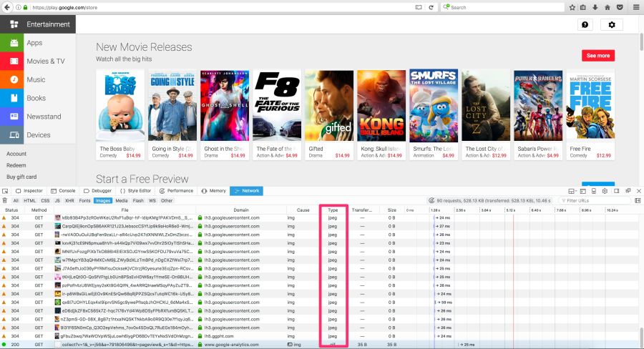Save page to Pocket icon

pyautogui.click(x=620, y=7)
